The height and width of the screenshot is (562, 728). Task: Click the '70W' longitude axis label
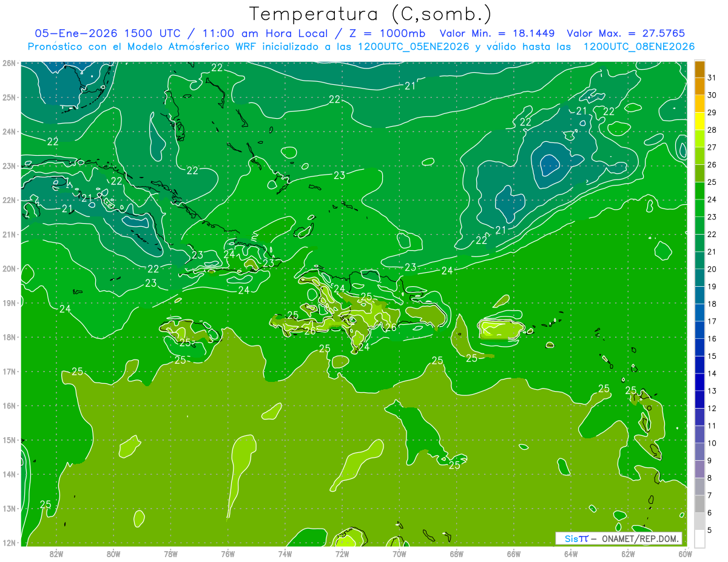(399, 554)
